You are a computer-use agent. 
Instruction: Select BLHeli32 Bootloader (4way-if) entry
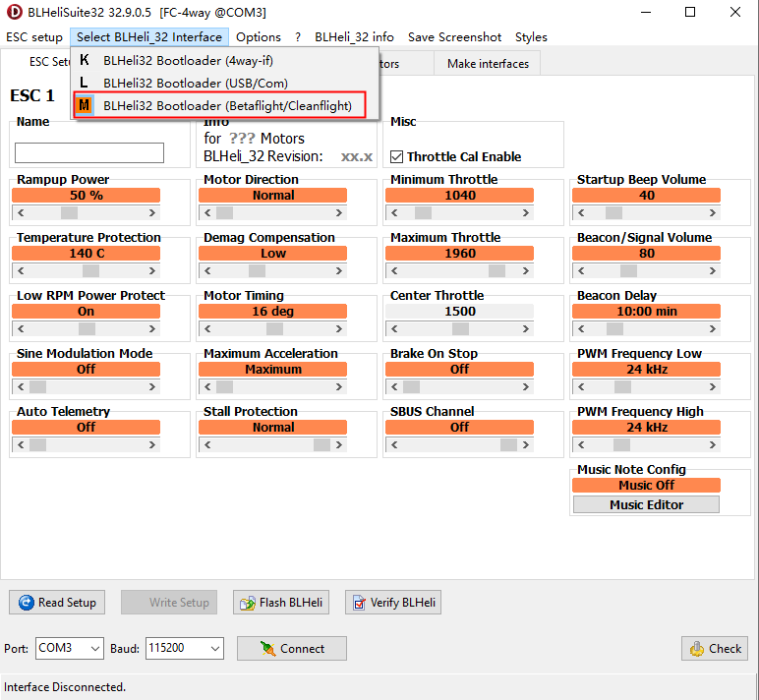tap(225, 61)
